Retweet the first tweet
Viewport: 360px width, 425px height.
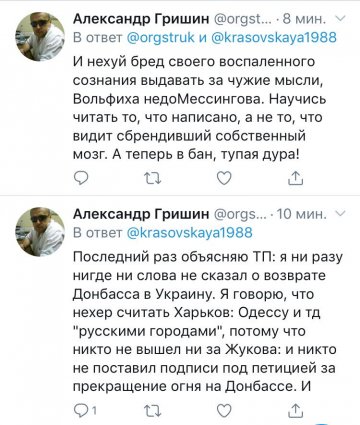coord(152,179)
